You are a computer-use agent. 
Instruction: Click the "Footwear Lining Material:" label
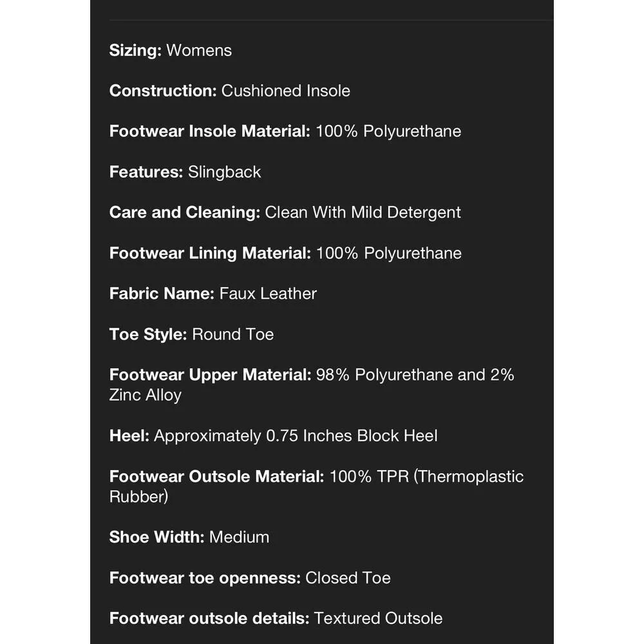(x=210, y=253)
